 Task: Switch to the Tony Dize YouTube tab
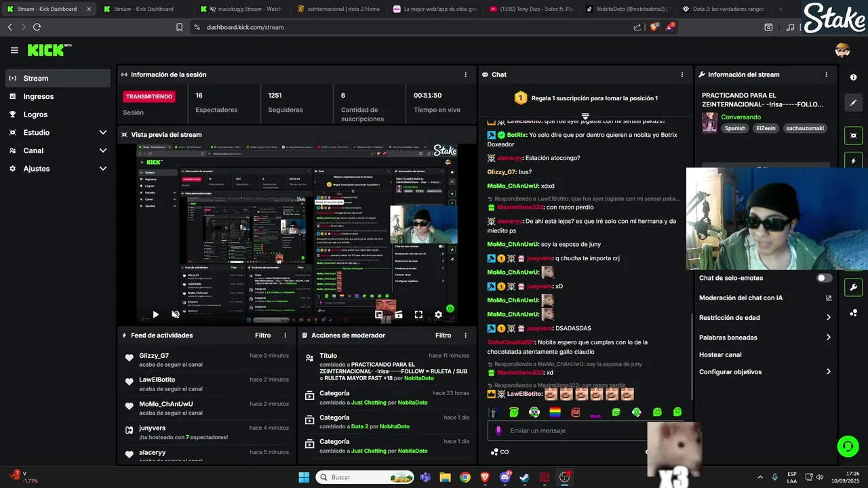pyautogui.click(x=531, y=9)
